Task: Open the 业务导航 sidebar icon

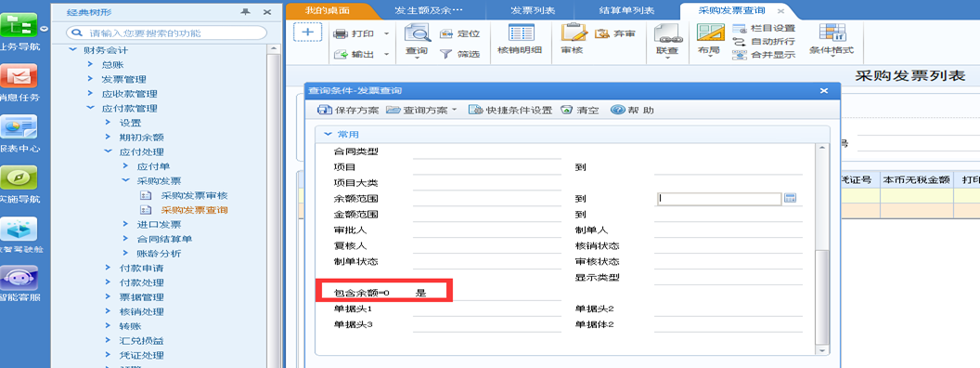Action: [19, 26]
